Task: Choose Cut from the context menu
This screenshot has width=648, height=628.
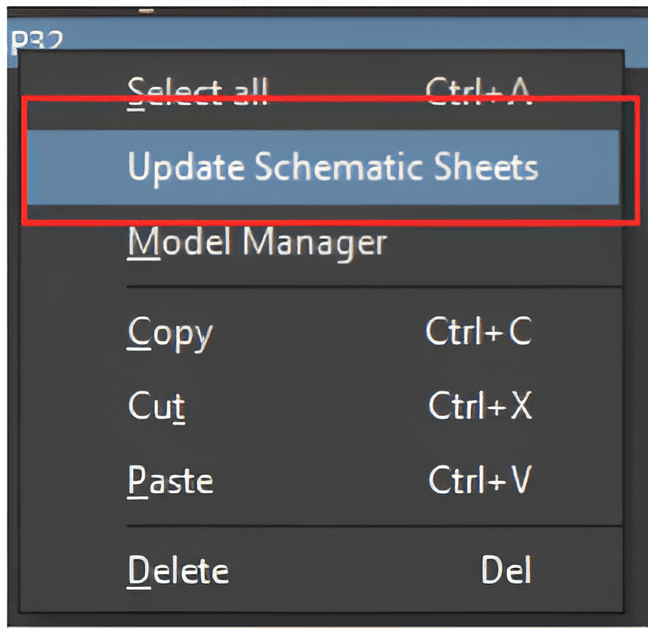Action: tap(157, 406)
